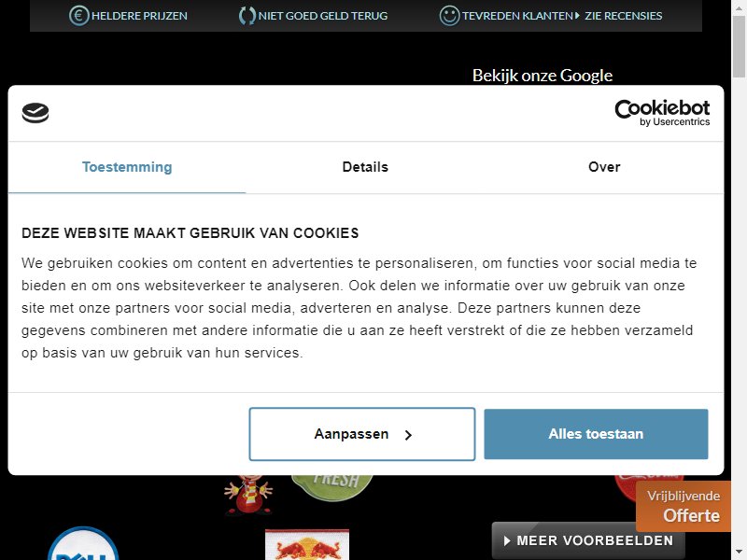This screenshot has width=747, height=560.
Task: Click the Cookiebot oval logo icon
Action: [35, 113]
